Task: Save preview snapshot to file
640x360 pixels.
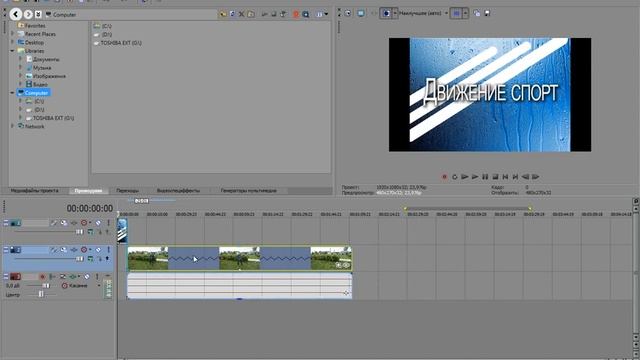Action: pyautogui.click(x=487, y=13)
